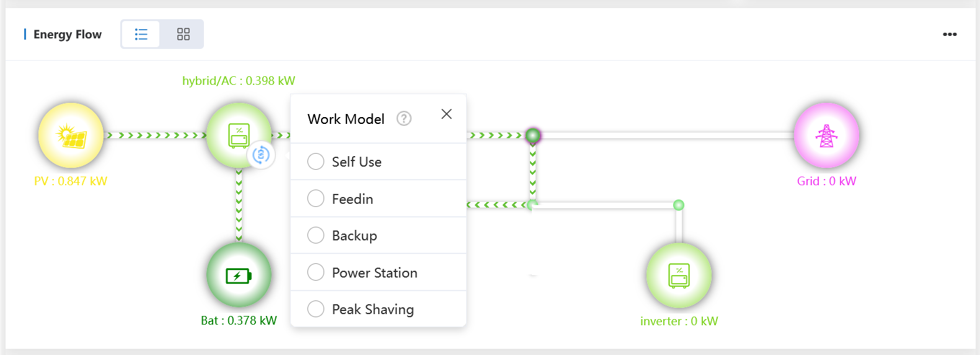Click the green inverter icon
980x355 pixels.
(x=679, y=275)
